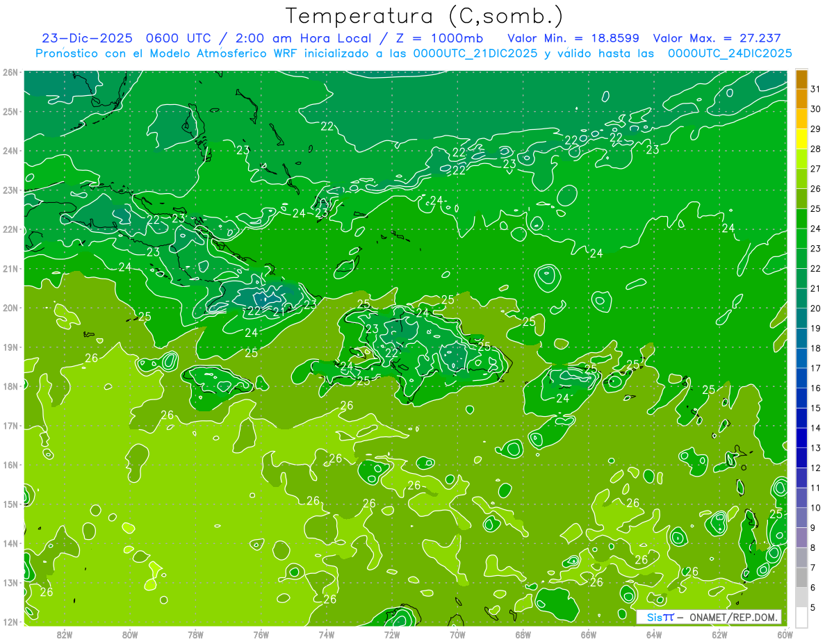This screenshot has width=834, height=644.
Task: Click the 76W longitude axis label
Action: pos(261,634)
